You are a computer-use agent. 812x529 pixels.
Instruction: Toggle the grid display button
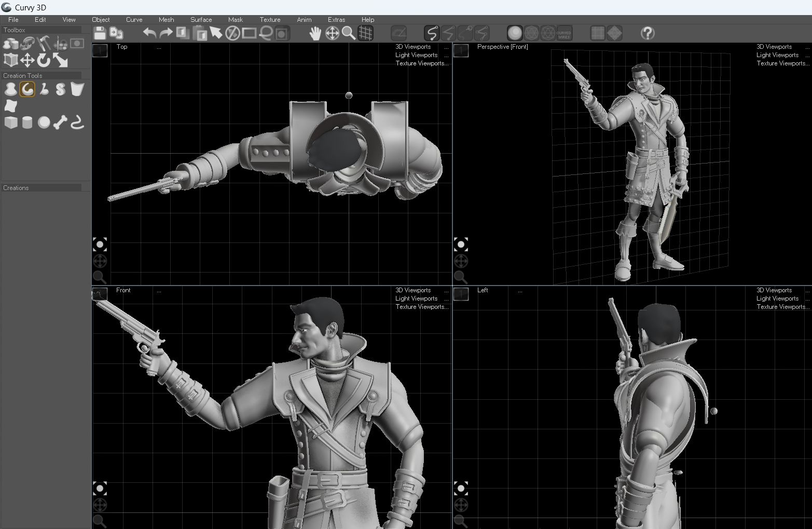click(365, 33)
